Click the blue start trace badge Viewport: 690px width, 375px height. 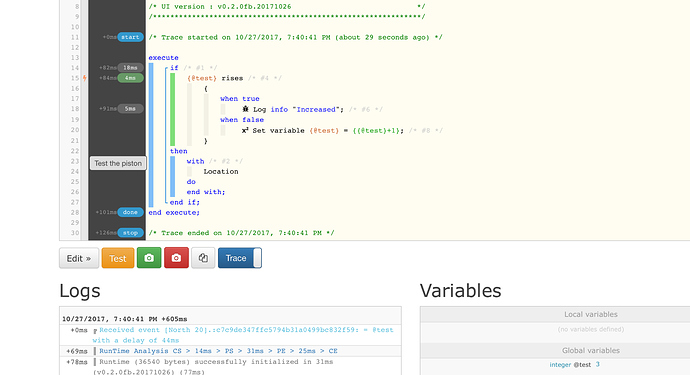(130, 37)
